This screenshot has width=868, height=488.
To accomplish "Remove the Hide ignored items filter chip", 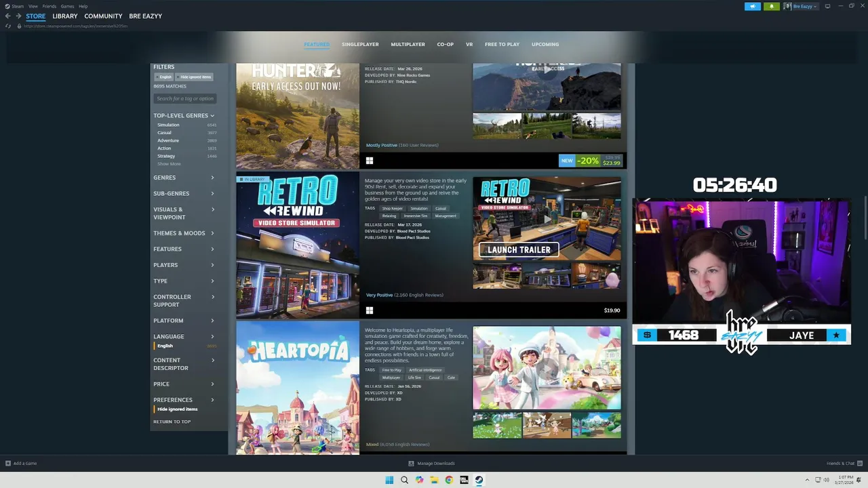I will 194,77.
